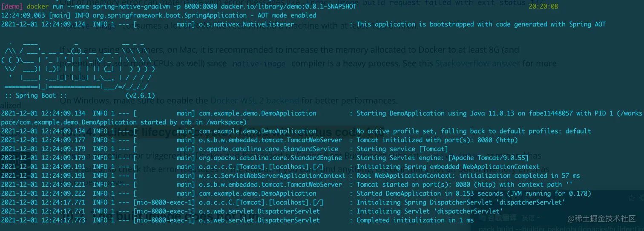
Task: Open the Docker WSL 2 backend link
Action: point(255,101)
